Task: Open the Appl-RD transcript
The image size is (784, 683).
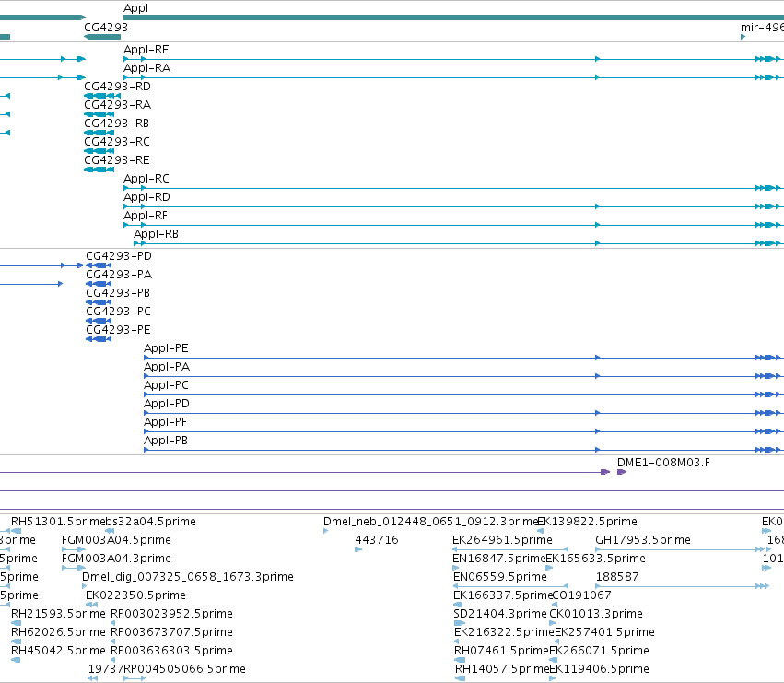Action: 147,197
